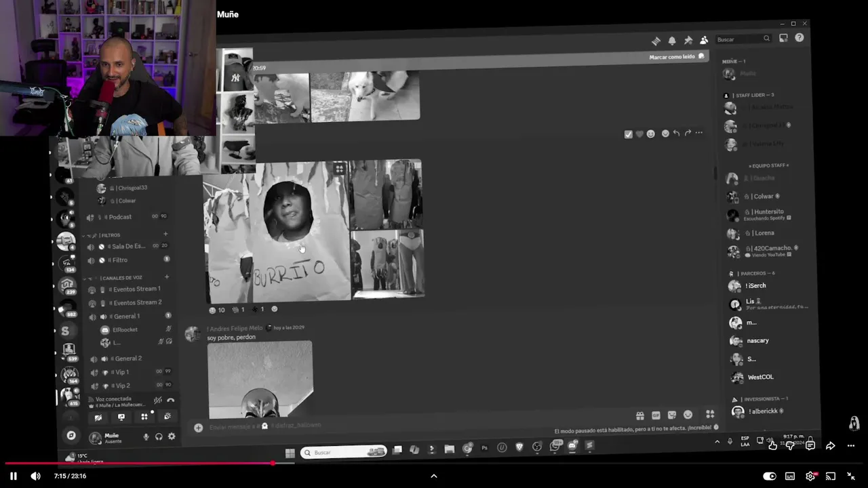Select the Filtro channel
Screen dimensions: 868x488
click(128, 260)
